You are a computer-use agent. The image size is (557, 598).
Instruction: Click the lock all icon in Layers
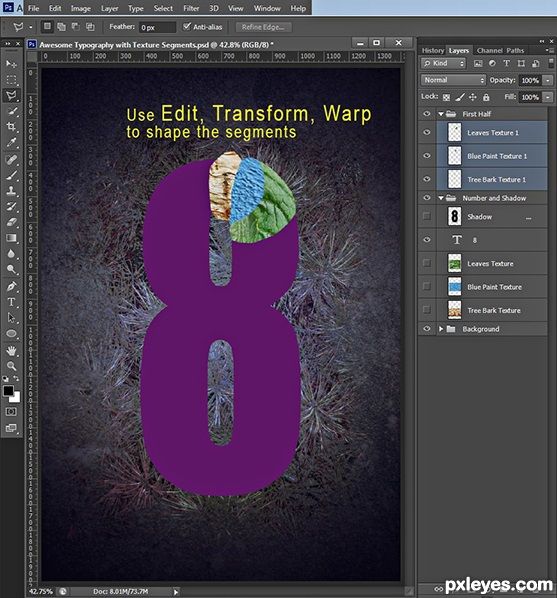tap(486, 98)
